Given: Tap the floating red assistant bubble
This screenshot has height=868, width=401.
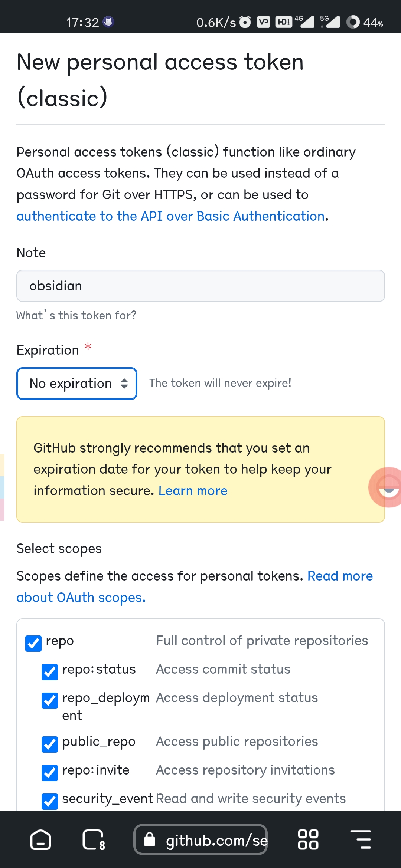Looking at the screenshot, I should (x=387, y=487).
